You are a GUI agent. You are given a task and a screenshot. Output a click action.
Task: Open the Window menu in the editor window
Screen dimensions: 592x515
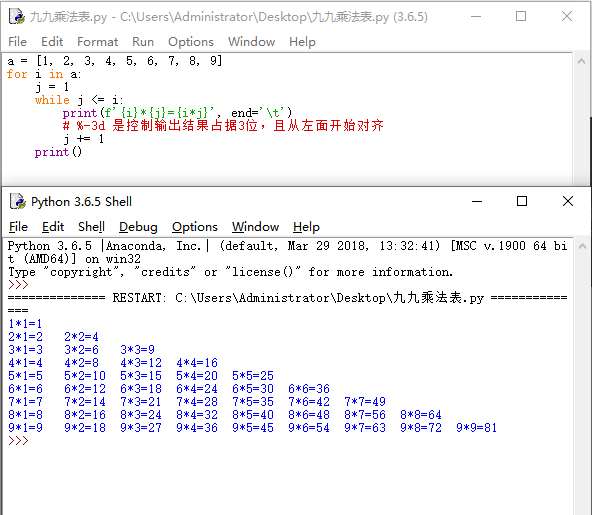[251, 42]
